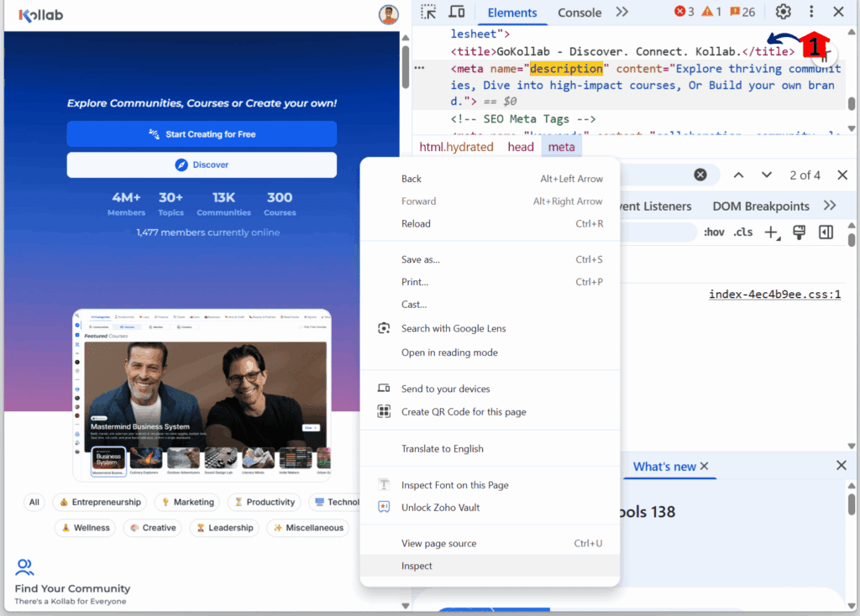860x616 pixels.
Task: Select Create QR Code for this page
Action: 490,411
